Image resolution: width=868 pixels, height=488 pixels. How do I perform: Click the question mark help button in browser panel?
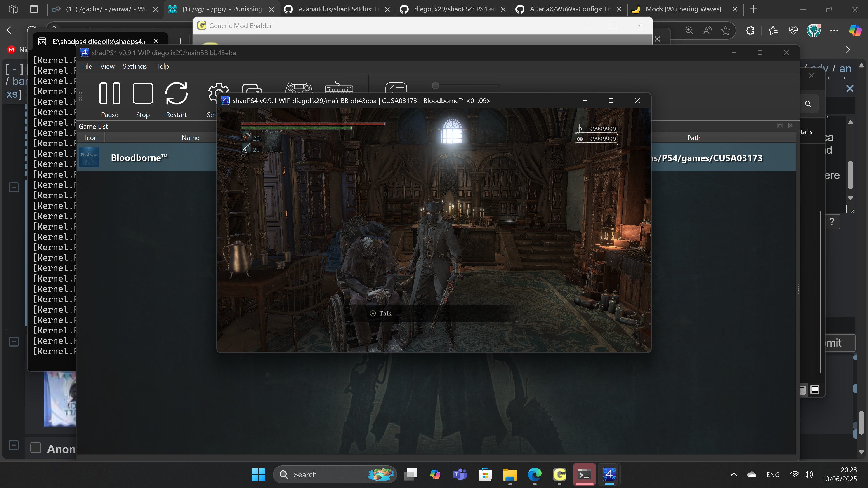coord(832,222)
